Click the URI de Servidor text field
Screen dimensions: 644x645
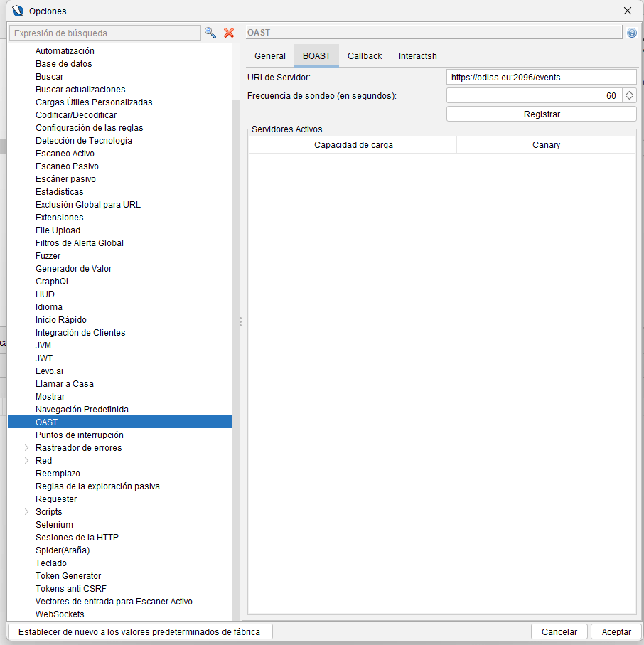coord(541,77)
